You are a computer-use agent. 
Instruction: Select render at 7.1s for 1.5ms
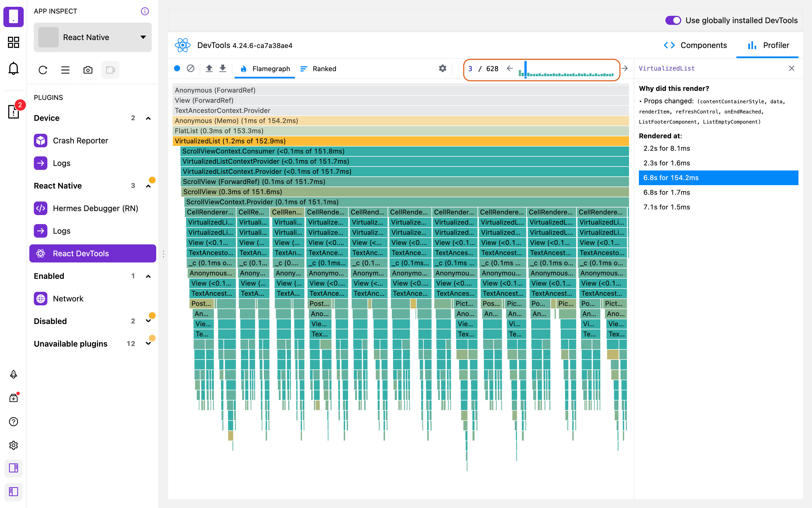click(718, 207)
